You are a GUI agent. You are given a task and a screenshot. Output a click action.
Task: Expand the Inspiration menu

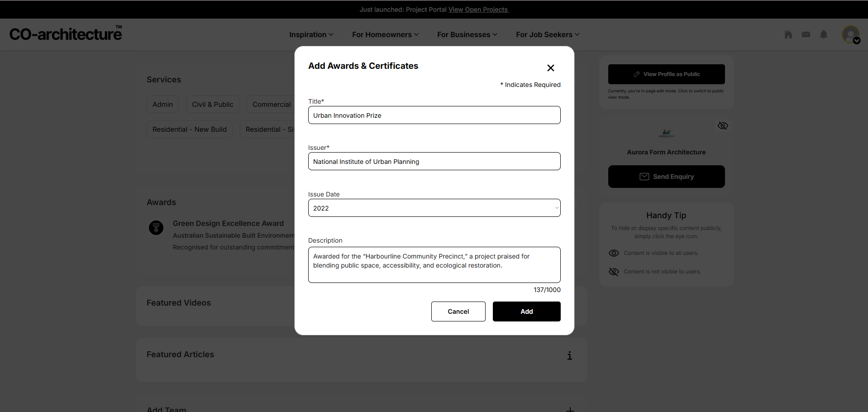point(311,35)
